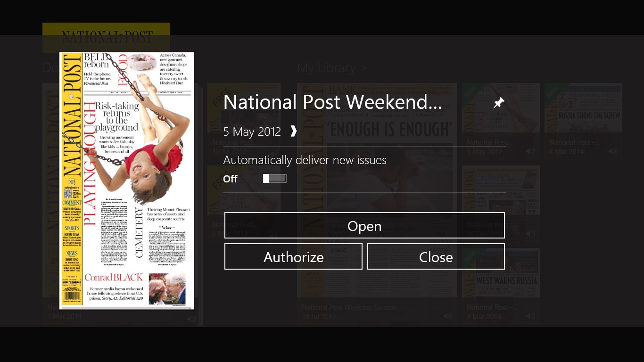The image size is (644, 362).
Task: Expand the My Library section header
Action: tap(332, 68)
